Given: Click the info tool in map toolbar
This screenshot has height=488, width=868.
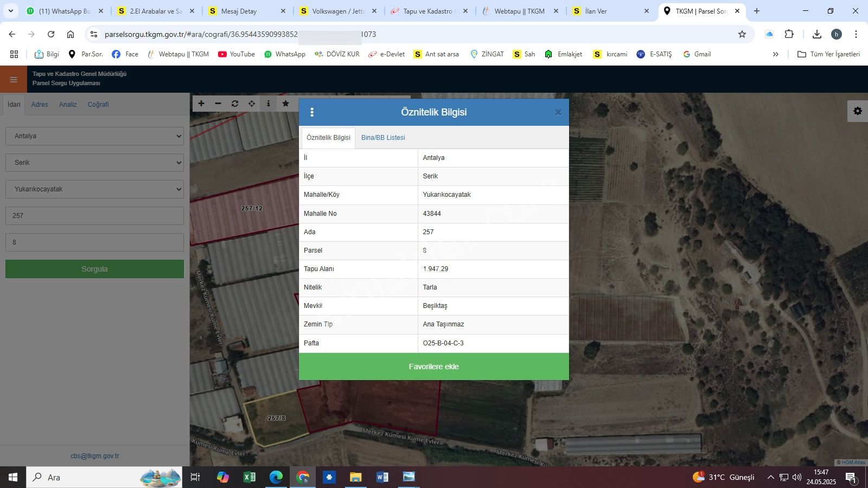Looking at the screenshot, I should pyautogui.click(x=269, y=104).
